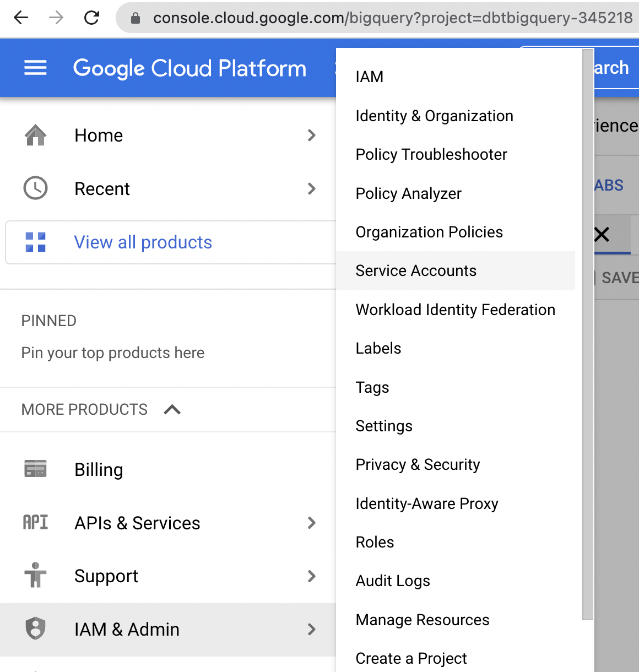
Task: Open Roles in the IAM submenu
Action: coord(456,542)
